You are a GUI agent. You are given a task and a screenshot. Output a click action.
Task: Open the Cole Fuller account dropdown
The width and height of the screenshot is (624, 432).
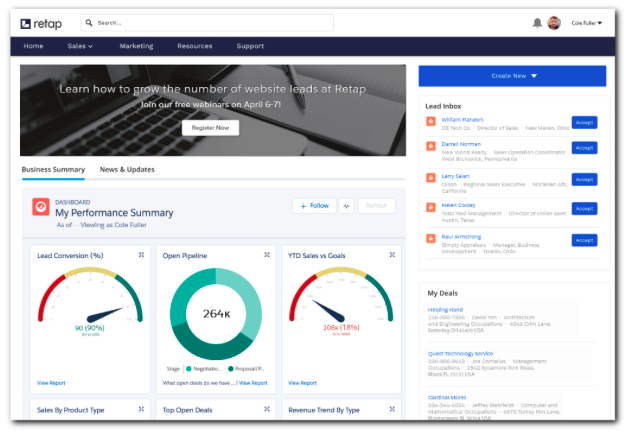(x=587, y=23)
